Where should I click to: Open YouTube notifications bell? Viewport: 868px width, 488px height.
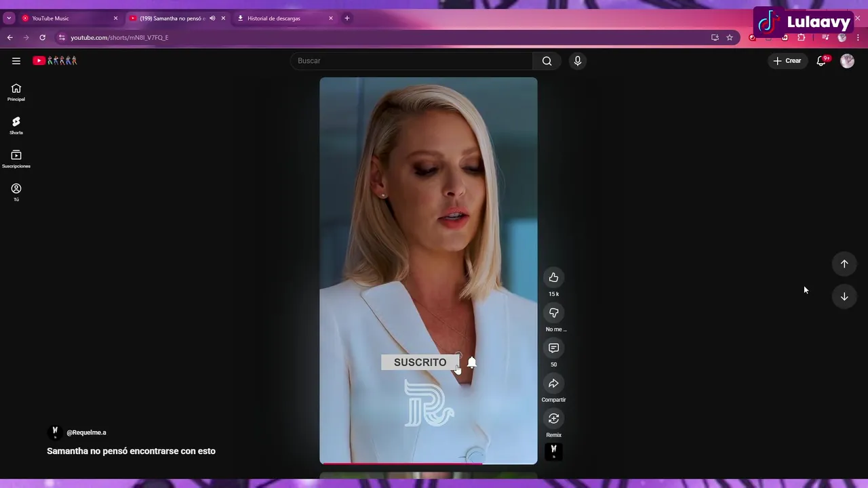(x=821, y=61)
